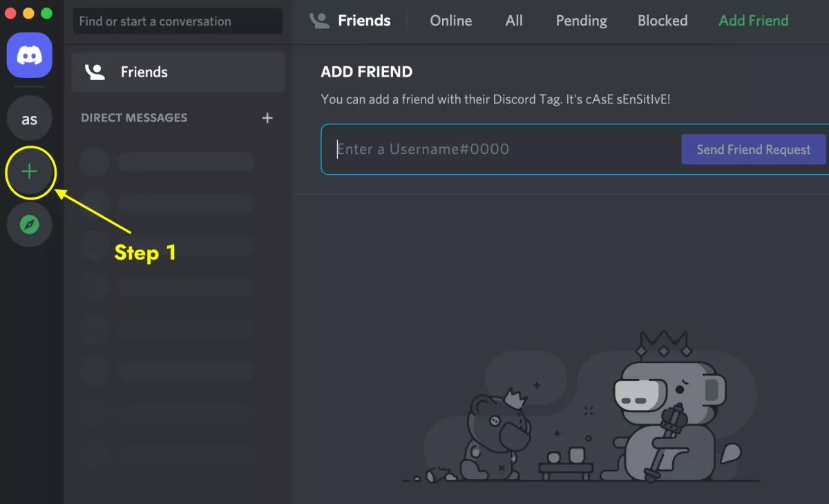Open the Explore Public Servers compass icon
Screen dimensions: 829x504
tap(29, 224)
